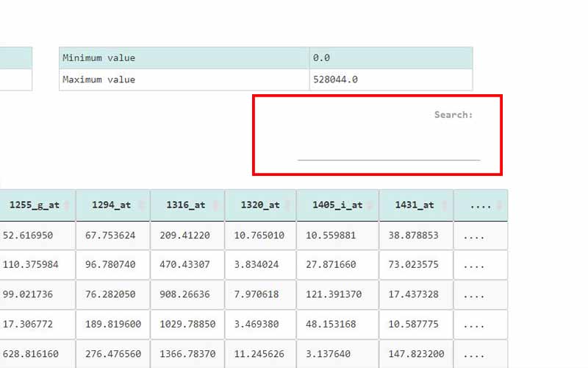
Task: Sort table by 1431_at column
Action: tap(415, 205)
